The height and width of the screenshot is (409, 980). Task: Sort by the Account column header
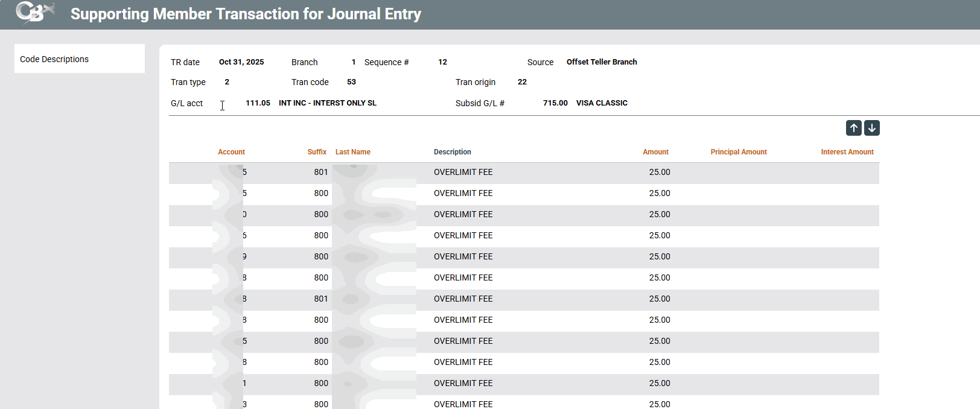pyautogui.click(x=231, y=152)
